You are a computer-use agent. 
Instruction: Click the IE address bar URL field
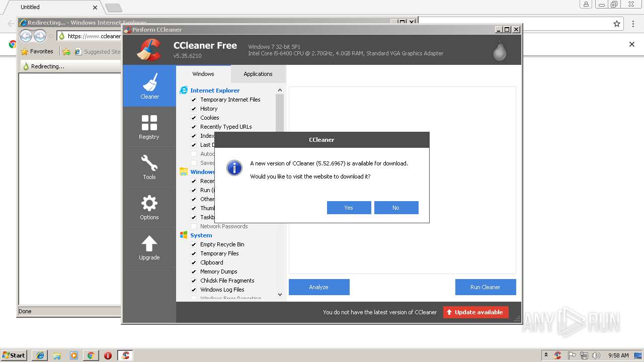pos(90,36)
